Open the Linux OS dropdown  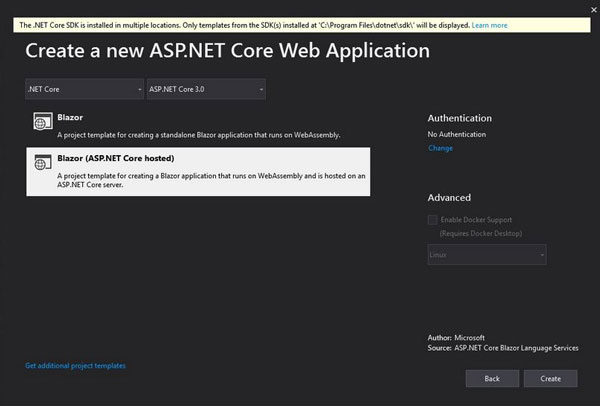486,255
